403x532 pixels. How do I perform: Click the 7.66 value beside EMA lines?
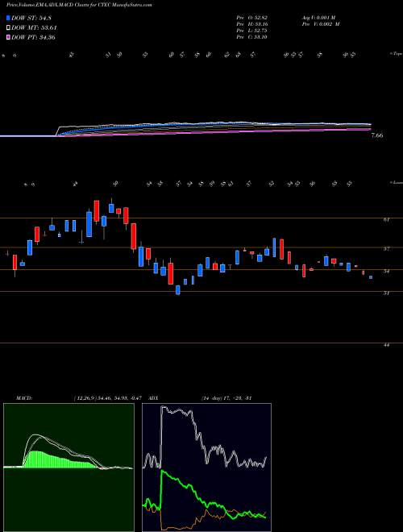(x=377, y=135)
